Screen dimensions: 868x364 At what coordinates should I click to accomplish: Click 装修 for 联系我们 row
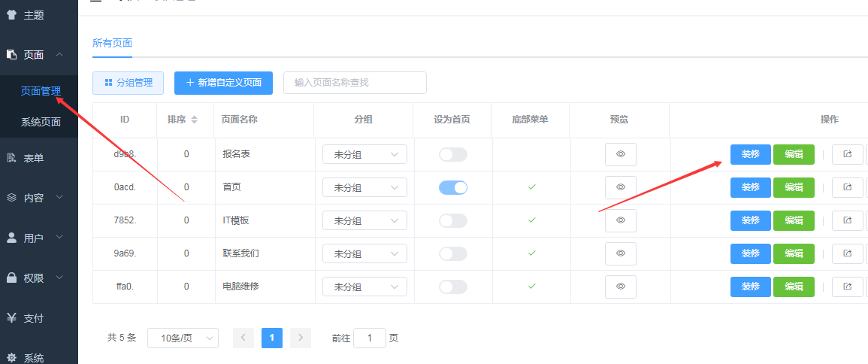pyautogui.click(x=751, y=253)
